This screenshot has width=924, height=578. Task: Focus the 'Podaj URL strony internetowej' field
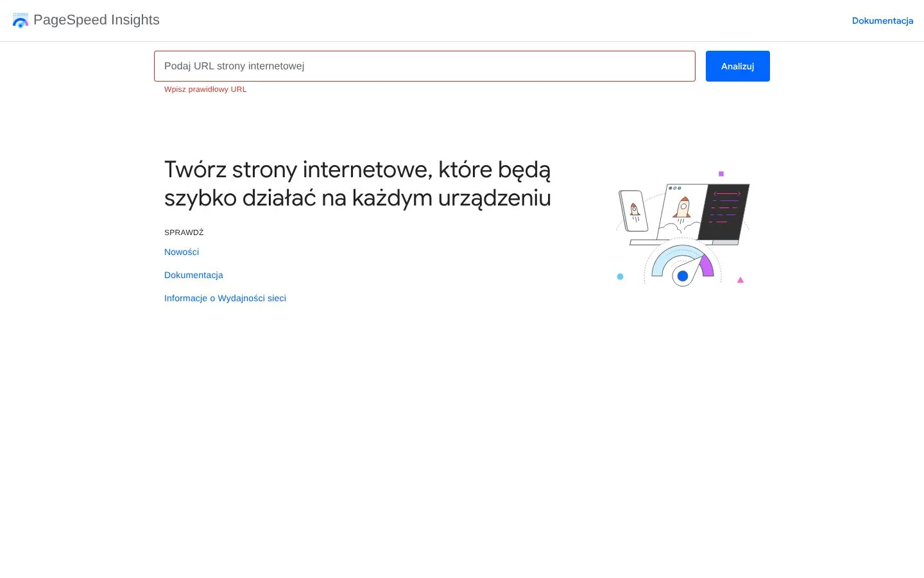click(x=425, y=66)
